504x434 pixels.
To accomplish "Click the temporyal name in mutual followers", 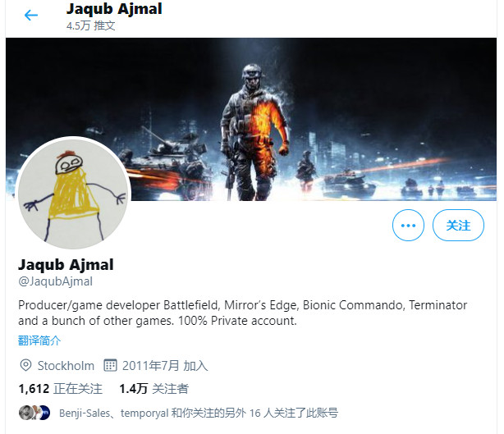I will 144,413.
